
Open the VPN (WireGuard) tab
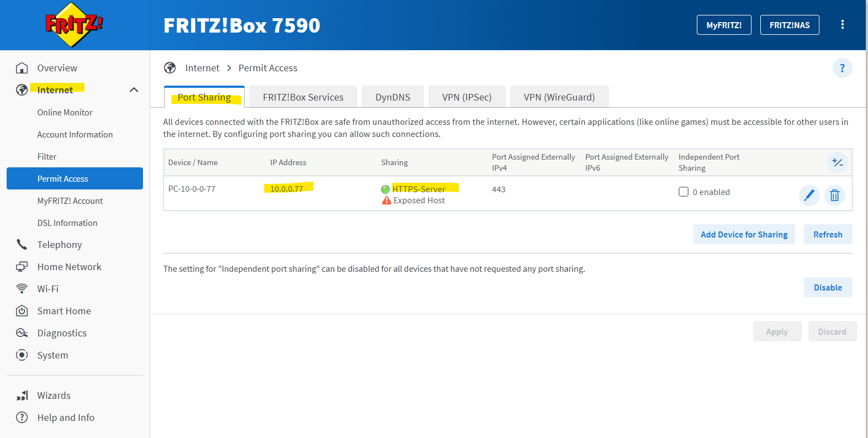click(x=559, y=97)
